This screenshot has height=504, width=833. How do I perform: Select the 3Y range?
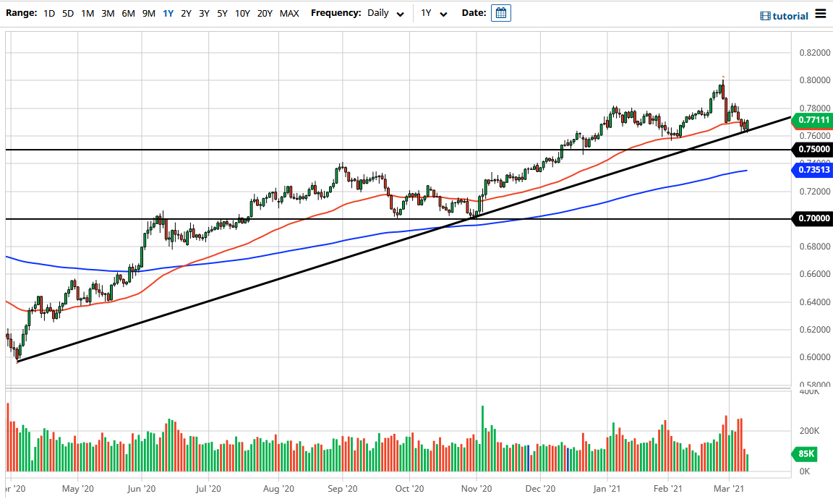pos(204,13)
